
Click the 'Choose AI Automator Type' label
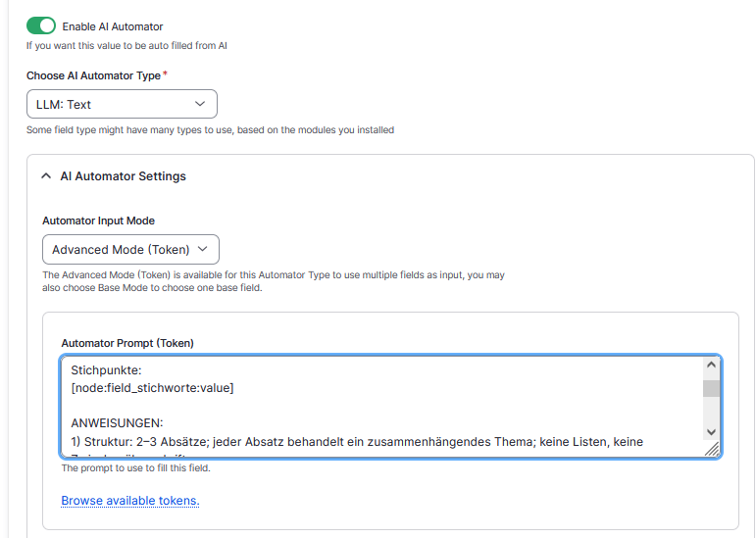(93, 75)
